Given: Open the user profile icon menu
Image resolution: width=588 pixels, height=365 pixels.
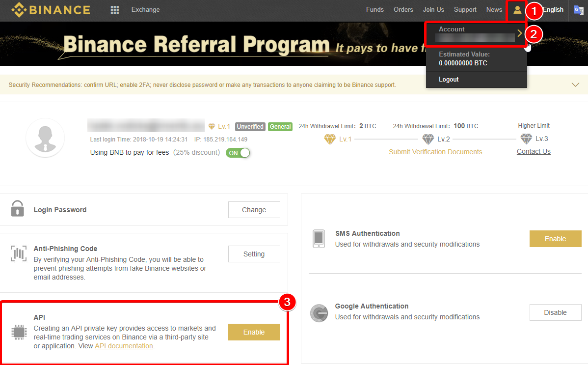Looking at the screenshot, I should coord(517,10).
